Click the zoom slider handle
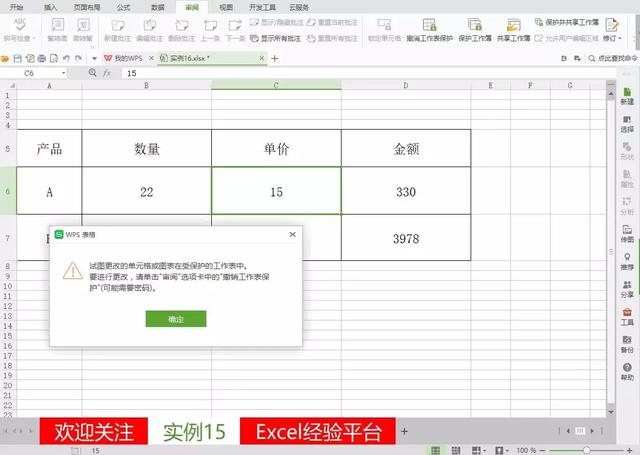640x455 pixels. point(587,451)
